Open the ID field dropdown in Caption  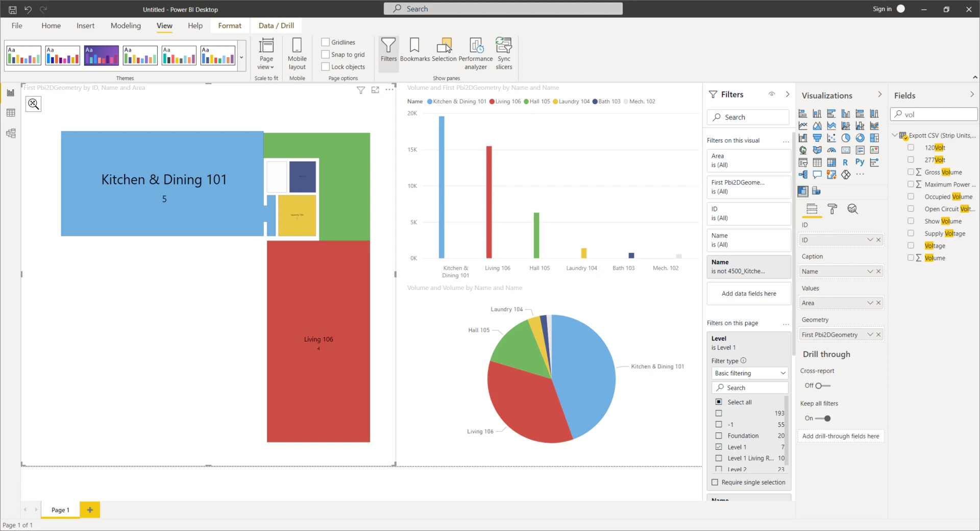(871, 239)
